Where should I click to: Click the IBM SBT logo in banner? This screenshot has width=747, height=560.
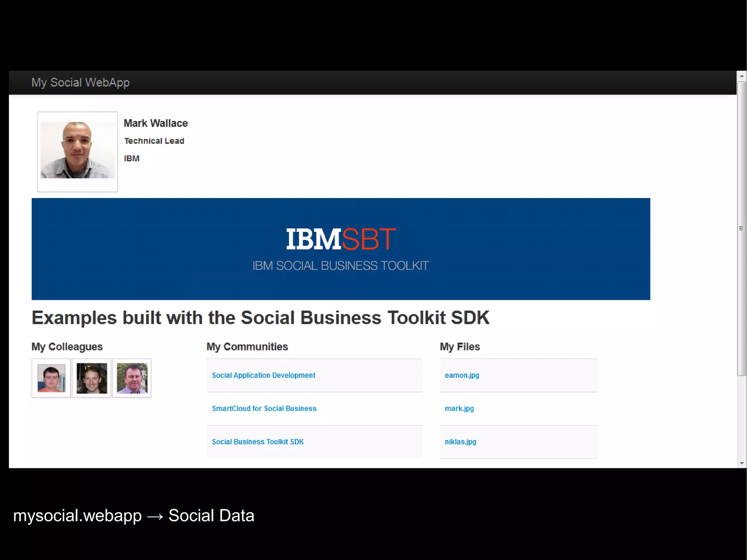(x=341, y=239)
